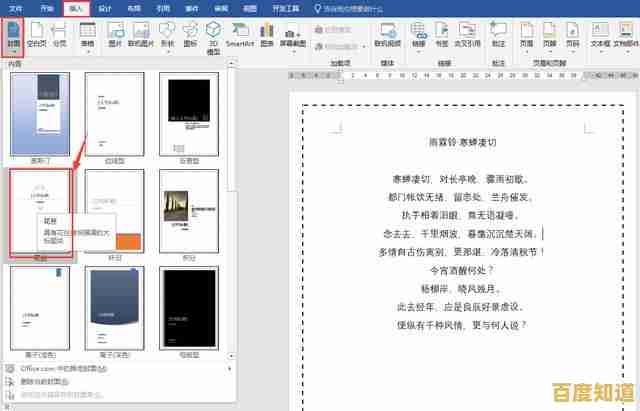Insert a blank page with 空白页
This screenshot has width=640, height=411.
[37, 36]
